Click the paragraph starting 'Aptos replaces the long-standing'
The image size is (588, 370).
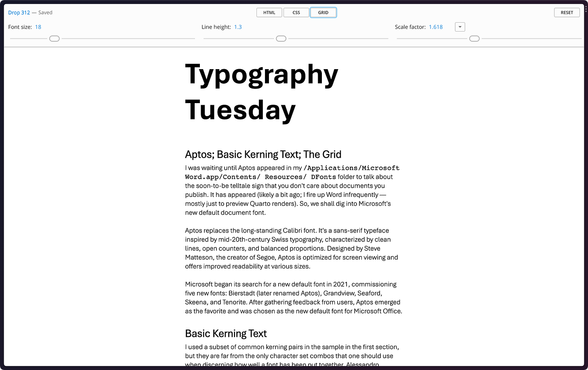pyautogui.click(x=292, y=248)
